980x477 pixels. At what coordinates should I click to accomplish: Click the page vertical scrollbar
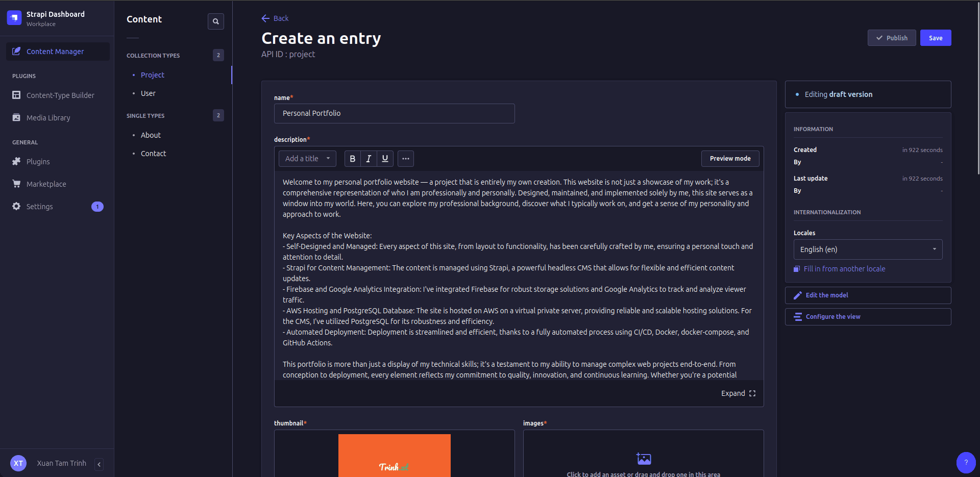[x=978, y=88]
